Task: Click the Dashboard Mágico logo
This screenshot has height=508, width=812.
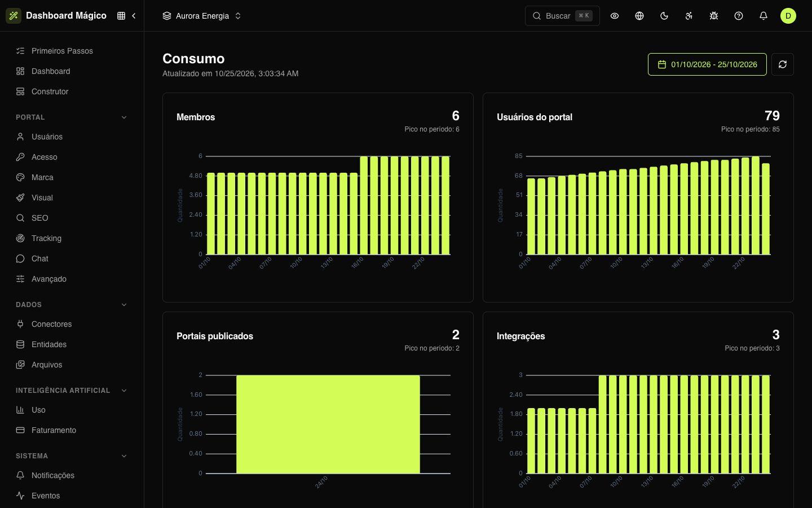Action: (x=14, y=16)
